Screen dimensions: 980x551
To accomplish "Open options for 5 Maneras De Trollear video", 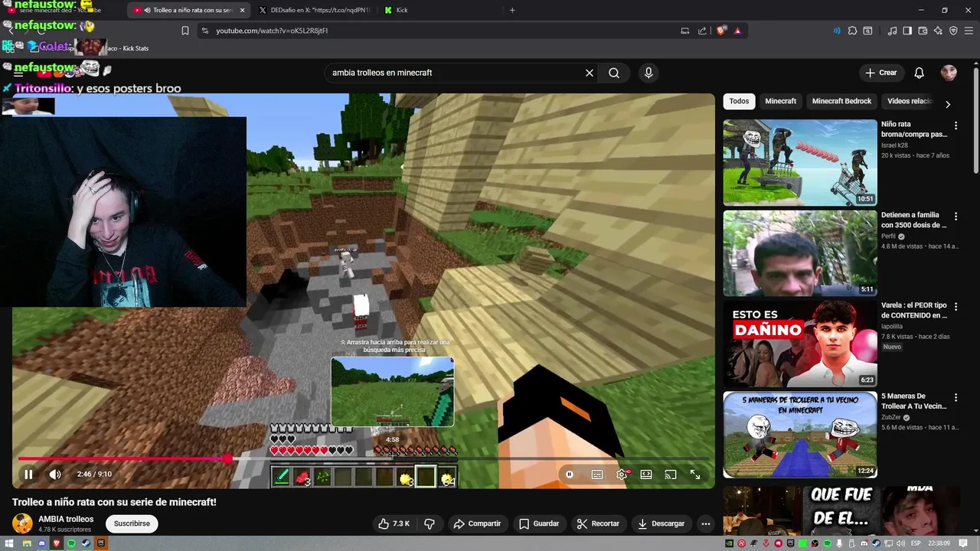I will 955,398.
